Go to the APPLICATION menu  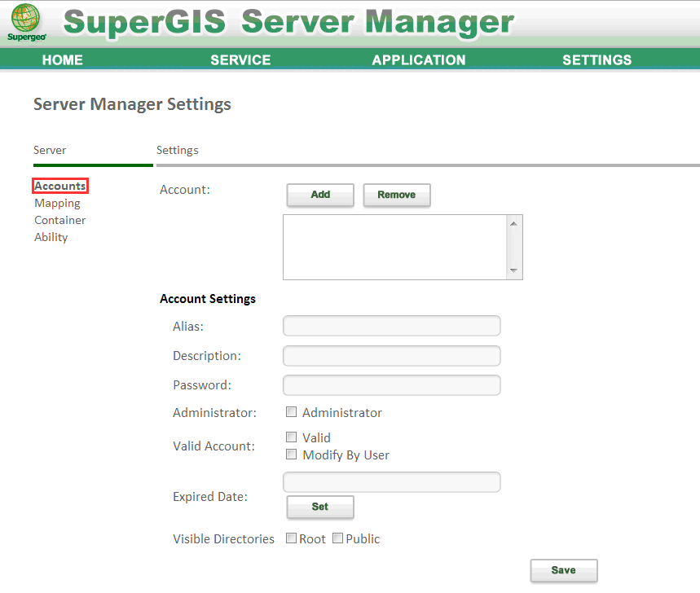[419, 59]
